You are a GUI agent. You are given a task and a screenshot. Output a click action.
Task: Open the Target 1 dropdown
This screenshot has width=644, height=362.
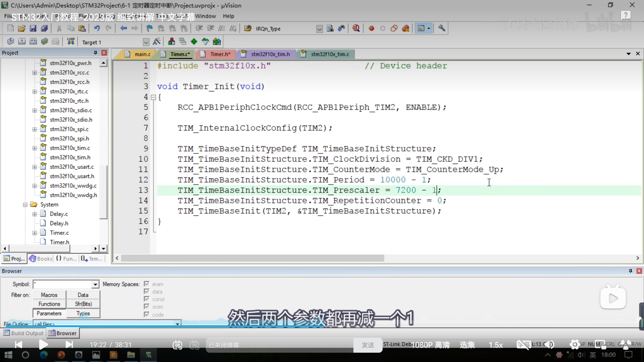[x=146, y=42]
